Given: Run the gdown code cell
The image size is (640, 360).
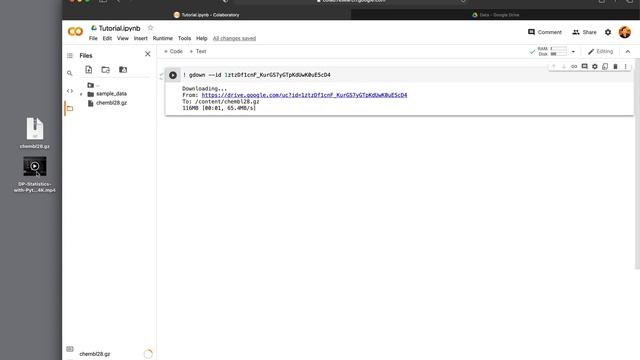Looking at the screenshot, I should [x=173, y=75].
